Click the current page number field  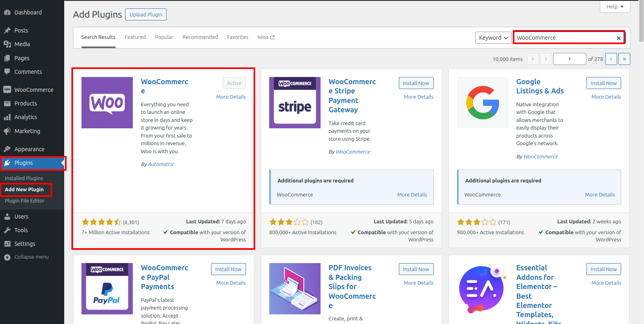coord(569,59)
